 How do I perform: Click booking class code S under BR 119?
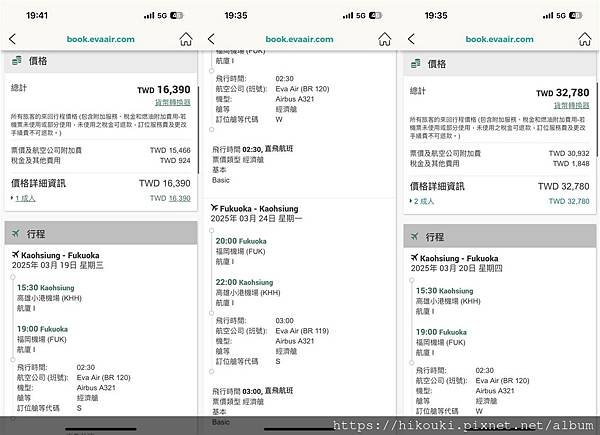coord(278,361)
